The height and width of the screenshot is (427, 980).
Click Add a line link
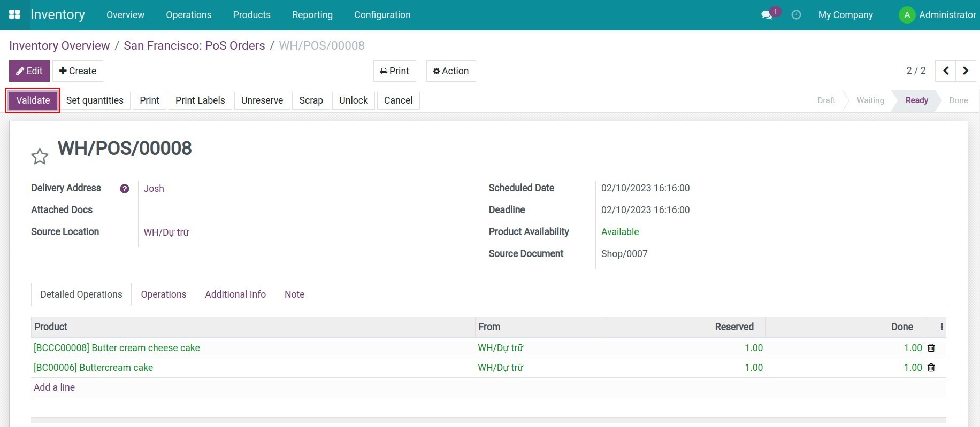pos(54,387)
